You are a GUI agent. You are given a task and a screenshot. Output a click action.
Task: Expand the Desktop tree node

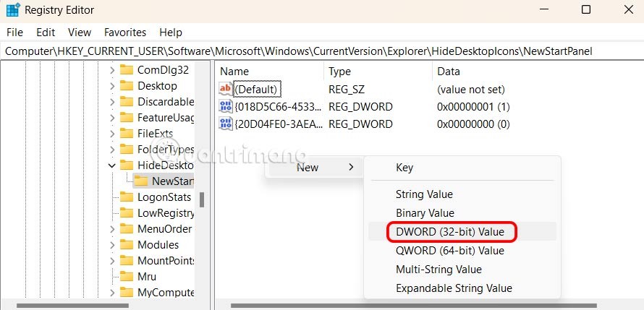coord(112,86)
